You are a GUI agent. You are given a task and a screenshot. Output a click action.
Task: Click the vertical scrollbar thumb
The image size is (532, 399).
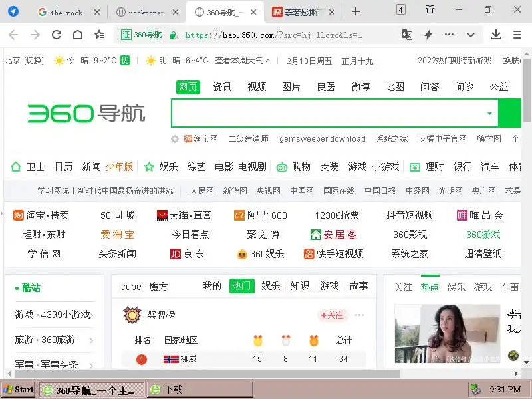pyautogui.click(x=527, y=90)
